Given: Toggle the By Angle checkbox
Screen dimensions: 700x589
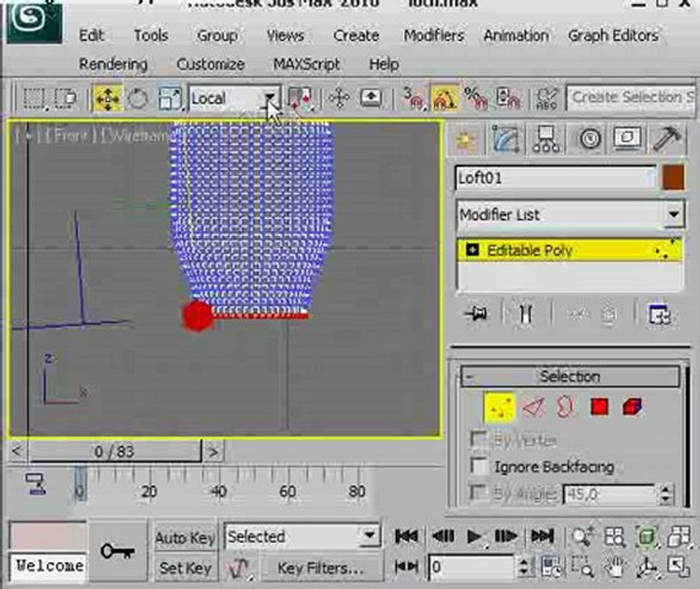Looking at the screenshot, I should point(479,493).
